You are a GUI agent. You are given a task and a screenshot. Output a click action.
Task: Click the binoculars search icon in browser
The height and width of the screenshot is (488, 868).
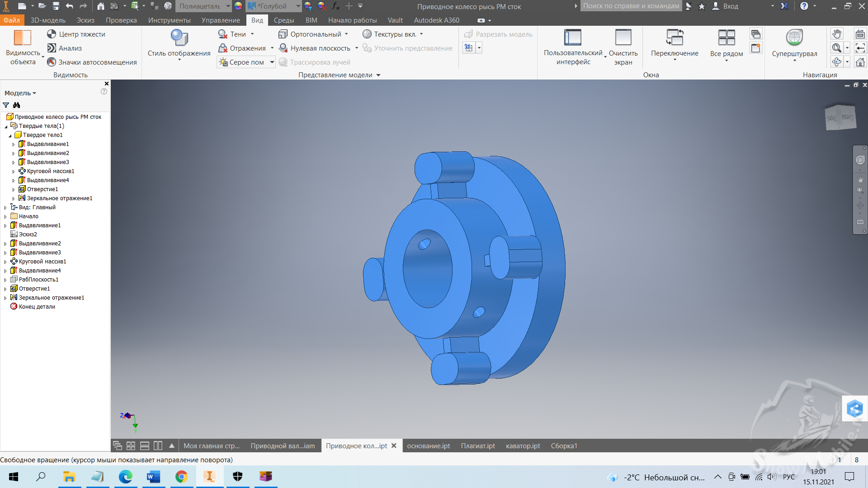(x=17, y=105)
